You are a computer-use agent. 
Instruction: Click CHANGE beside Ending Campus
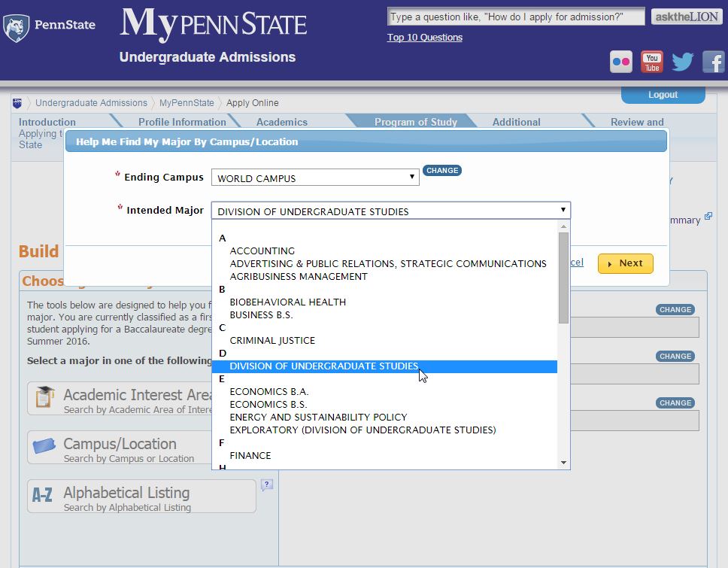pos(442,171)
